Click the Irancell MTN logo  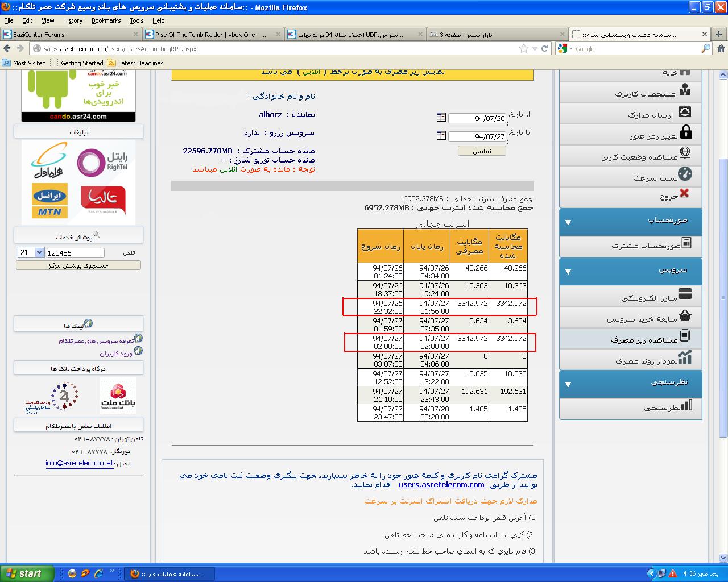50,201
